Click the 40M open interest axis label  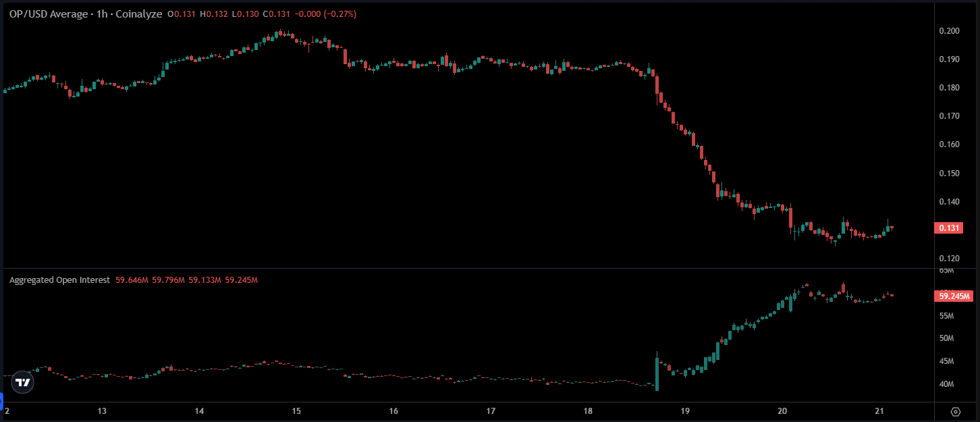coord(947,384)
